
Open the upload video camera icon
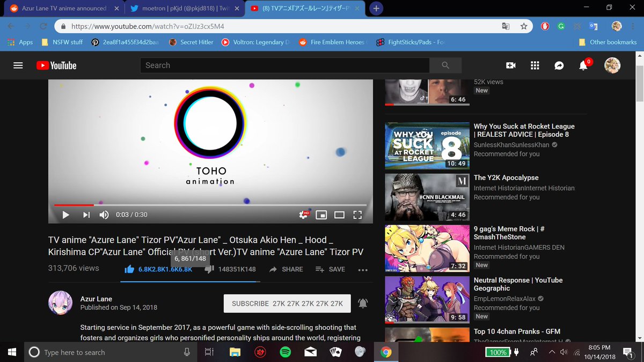[x=511, y=65]
